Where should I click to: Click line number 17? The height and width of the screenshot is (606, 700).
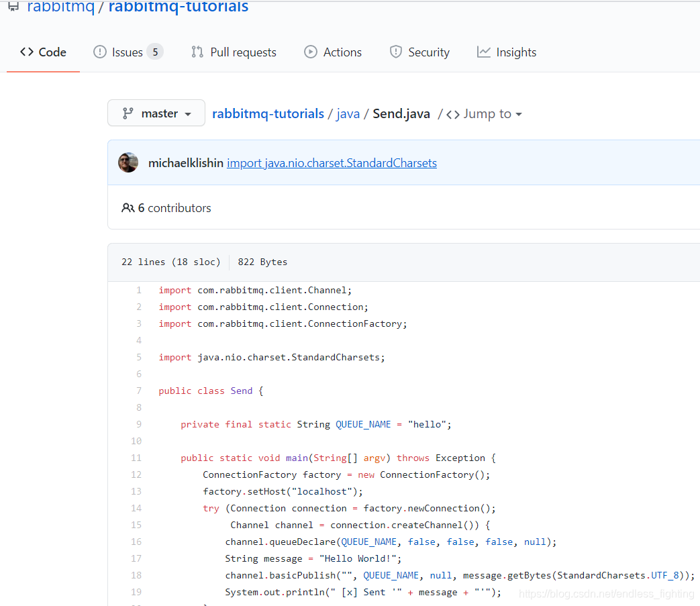pyautogui.click(x=136, y=558)
